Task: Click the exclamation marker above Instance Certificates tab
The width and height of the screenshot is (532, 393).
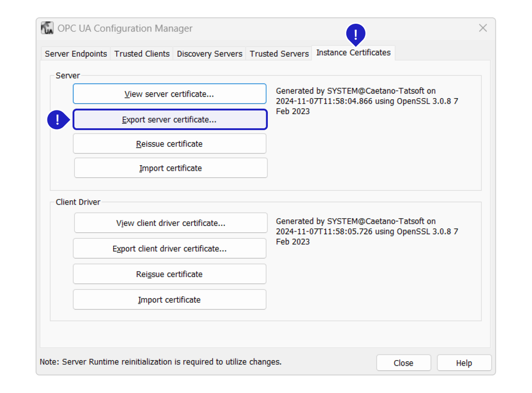Action: click(356, 33)
